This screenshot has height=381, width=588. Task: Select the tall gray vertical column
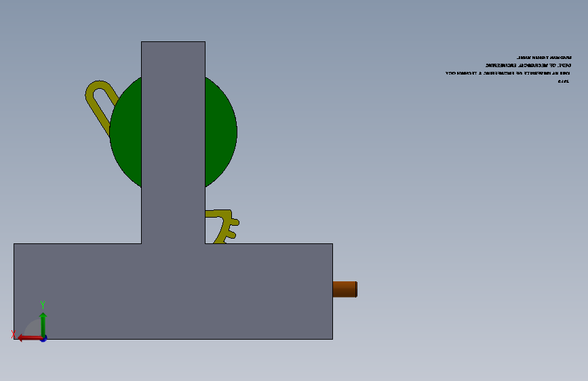[x=173, y=142]
